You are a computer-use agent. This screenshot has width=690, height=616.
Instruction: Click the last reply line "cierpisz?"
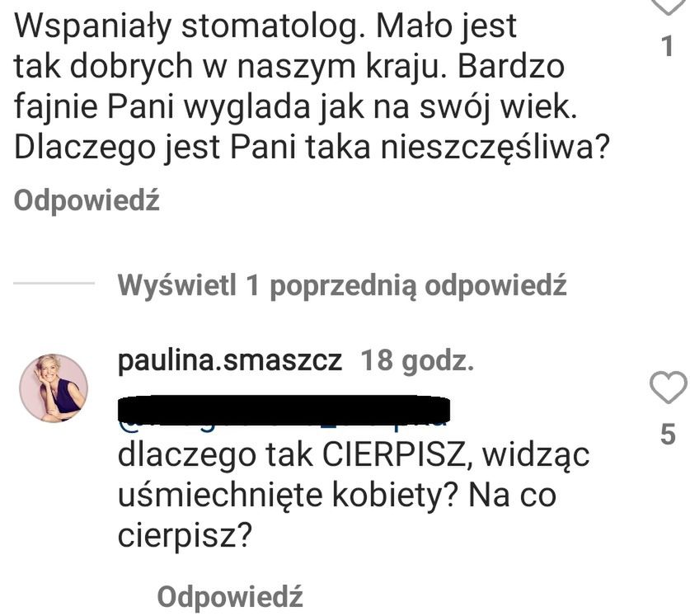[x=185, y=536]
